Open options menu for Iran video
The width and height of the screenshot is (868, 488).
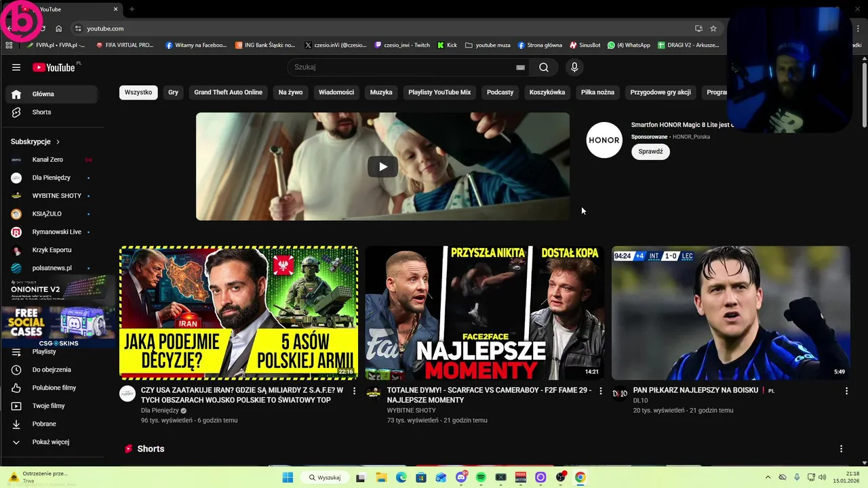tap(354, 391)
